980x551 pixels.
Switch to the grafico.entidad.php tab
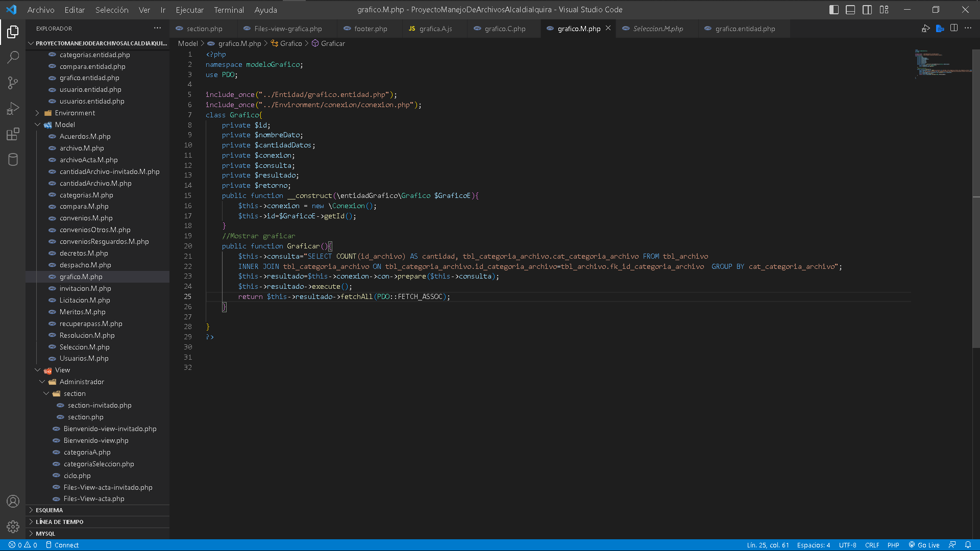click(744, 29)
